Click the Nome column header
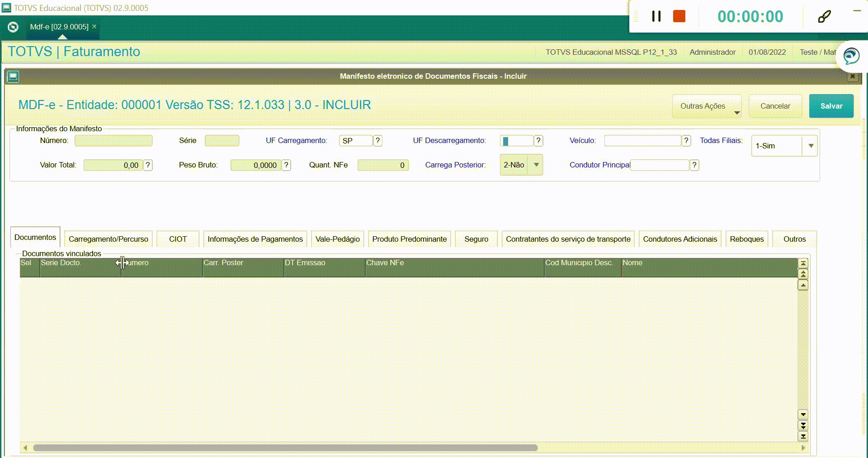The width and height of the screenshot is (868, 458). point(710,267)
